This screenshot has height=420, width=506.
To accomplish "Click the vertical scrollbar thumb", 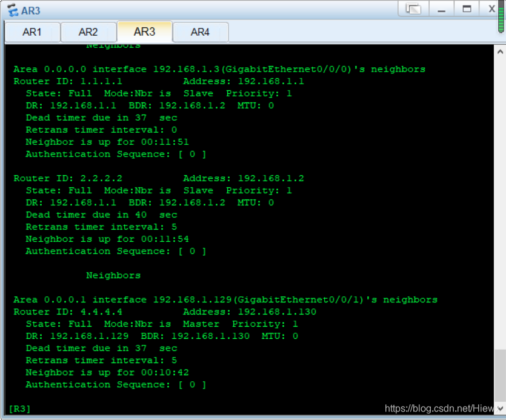I will point(500,375).
